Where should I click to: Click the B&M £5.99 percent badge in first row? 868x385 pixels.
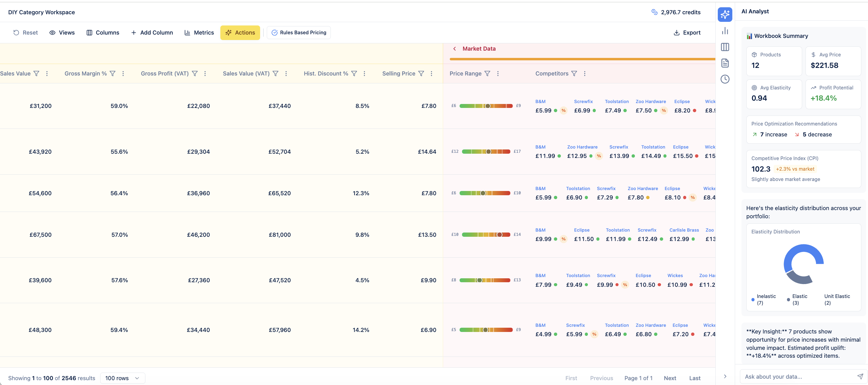pyautogui.click(x=563, y=110)
